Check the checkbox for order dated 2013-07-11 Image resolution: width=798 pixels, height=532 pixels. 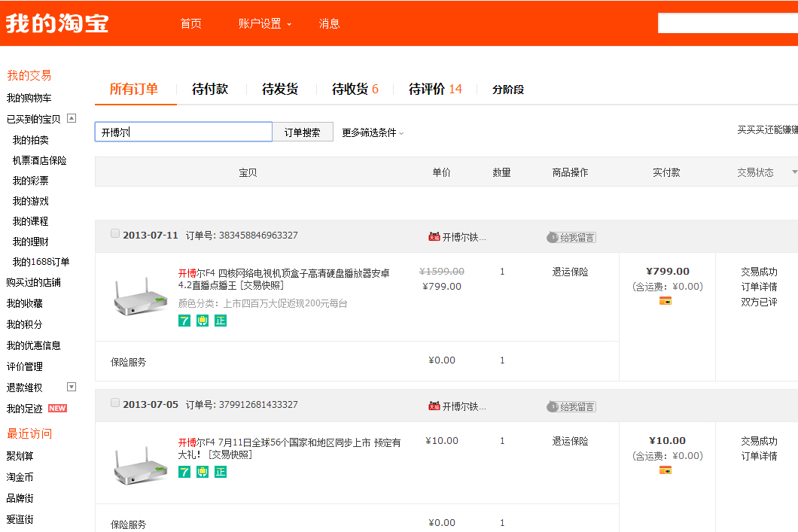[115, 234]
